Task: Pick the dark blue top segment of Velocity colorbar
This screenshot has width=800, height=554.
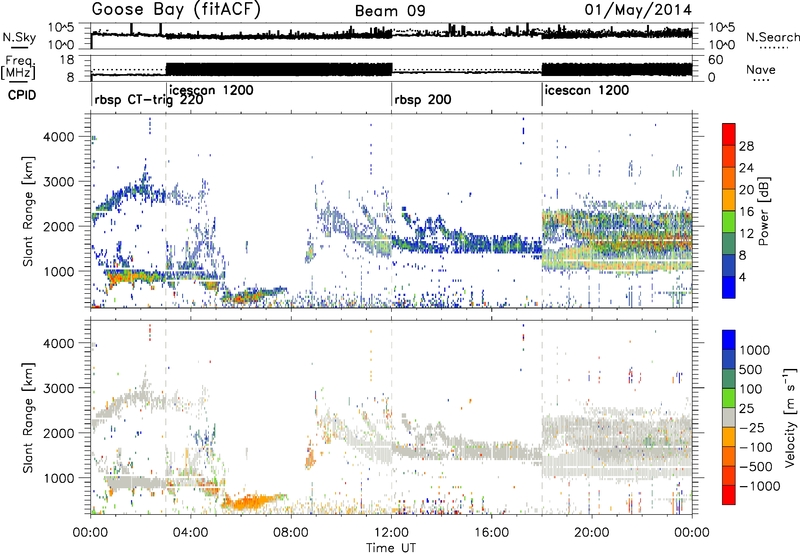Action: click(x=728, y=340)
